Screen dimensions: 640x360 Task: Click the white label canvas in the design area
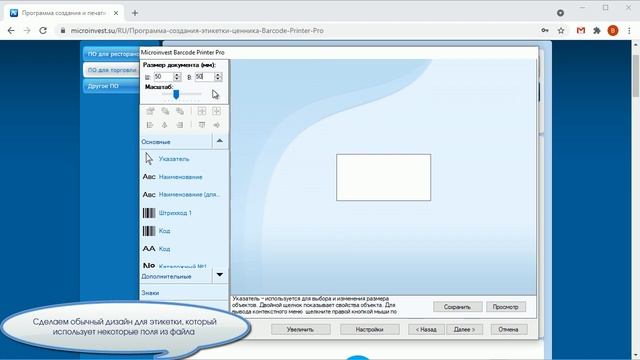point(383,177)
